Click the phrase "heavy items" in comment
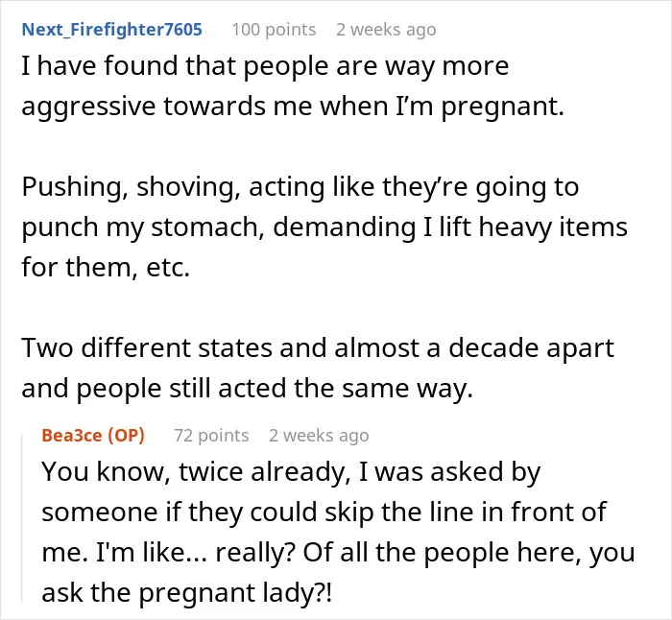Screen dimensions: 672x620 coord(553,227)
